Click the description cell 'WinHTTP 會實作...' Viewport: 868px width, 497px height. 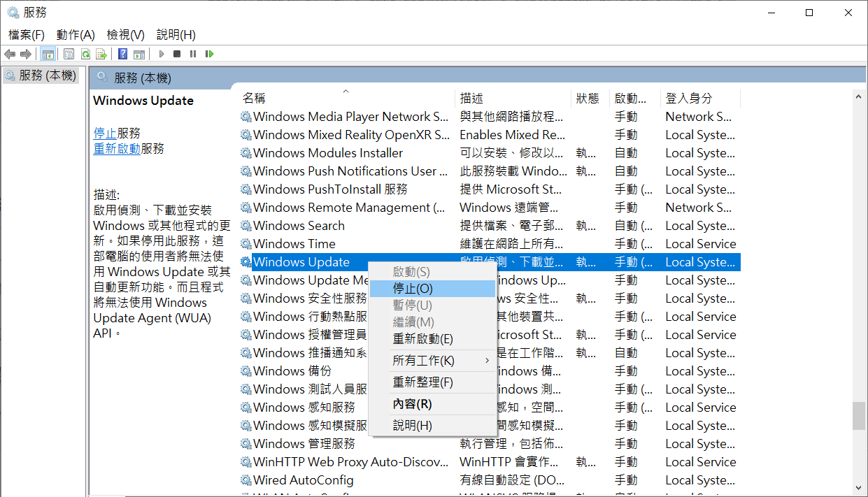point(509,462)
